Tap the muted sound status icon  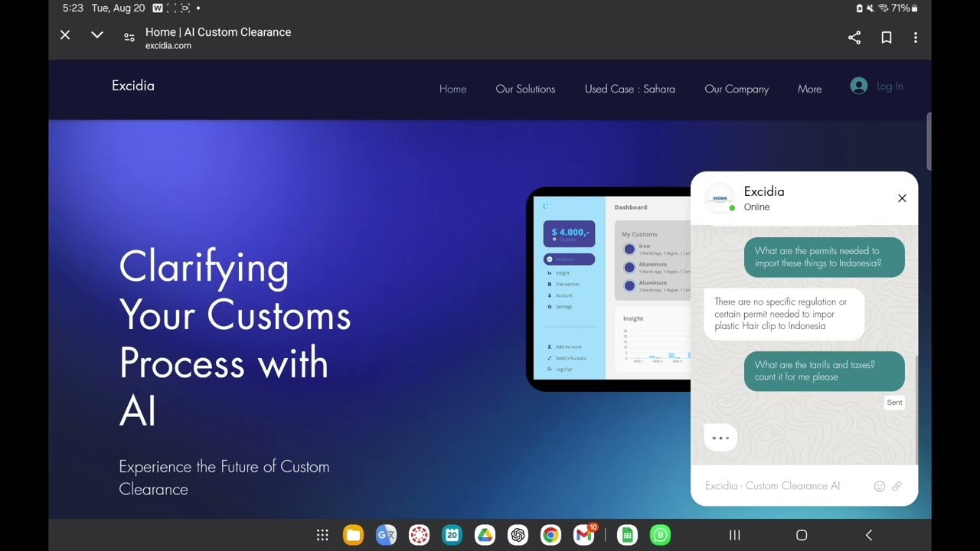point(871,8)
